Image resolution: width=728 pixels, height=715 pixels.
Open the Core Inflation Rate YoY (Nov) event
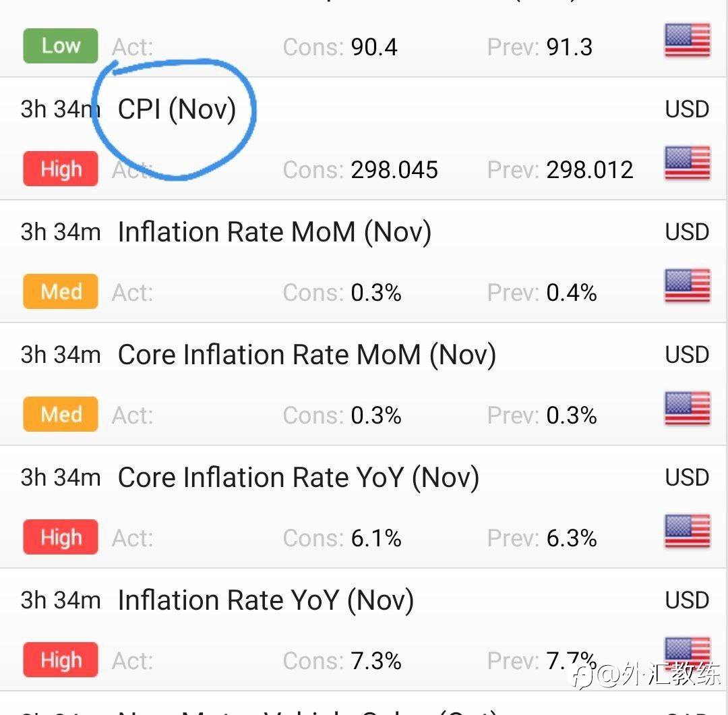pos(299,478)
